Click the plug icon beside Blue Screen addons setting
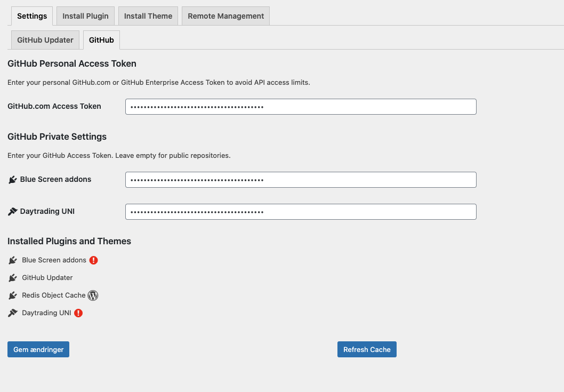 (13, 179)
